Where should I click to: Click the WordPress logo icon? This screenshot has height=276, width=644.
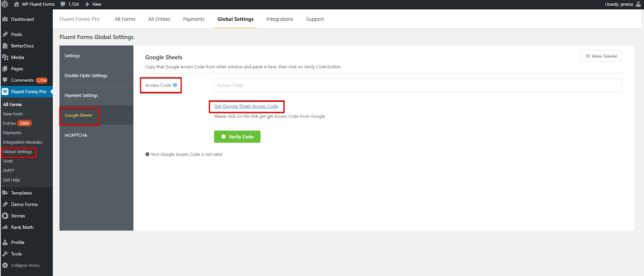coord(5,4)
